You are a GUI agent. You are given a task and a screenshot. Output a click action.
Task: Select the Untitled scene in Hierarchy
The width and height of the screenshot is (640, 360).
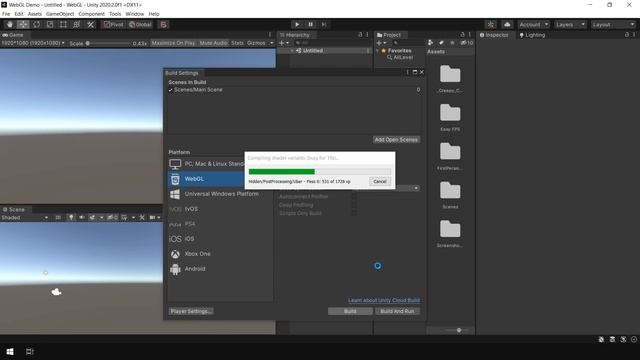point(313,51)
